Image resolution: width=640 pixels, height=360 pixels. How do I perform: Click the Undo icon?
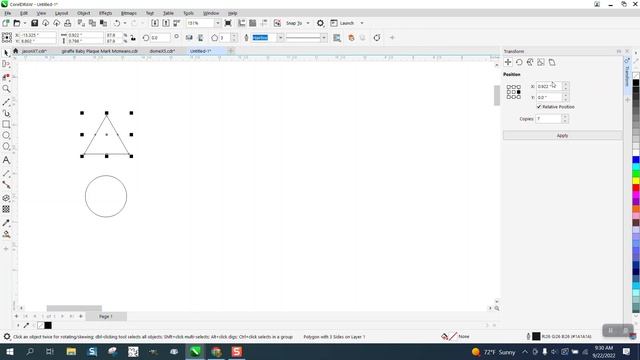tap(117, 23)
